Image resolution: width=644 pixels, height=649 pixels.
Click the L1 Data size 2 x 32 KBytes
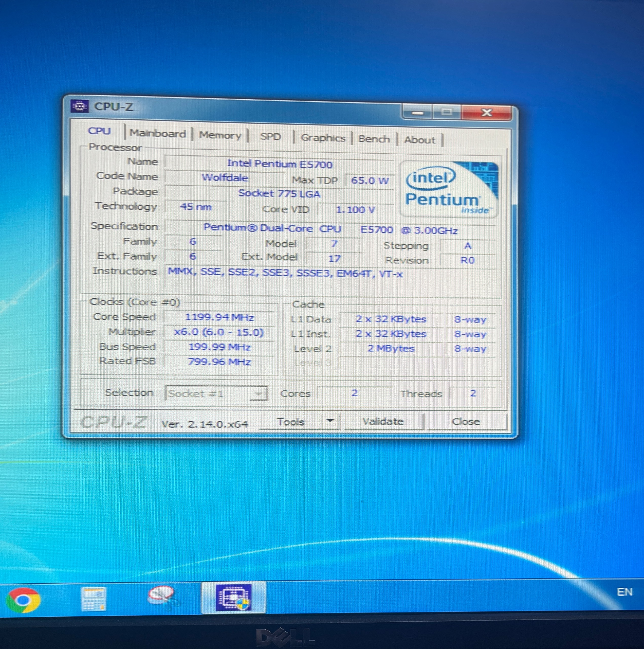tap(391, 319)
